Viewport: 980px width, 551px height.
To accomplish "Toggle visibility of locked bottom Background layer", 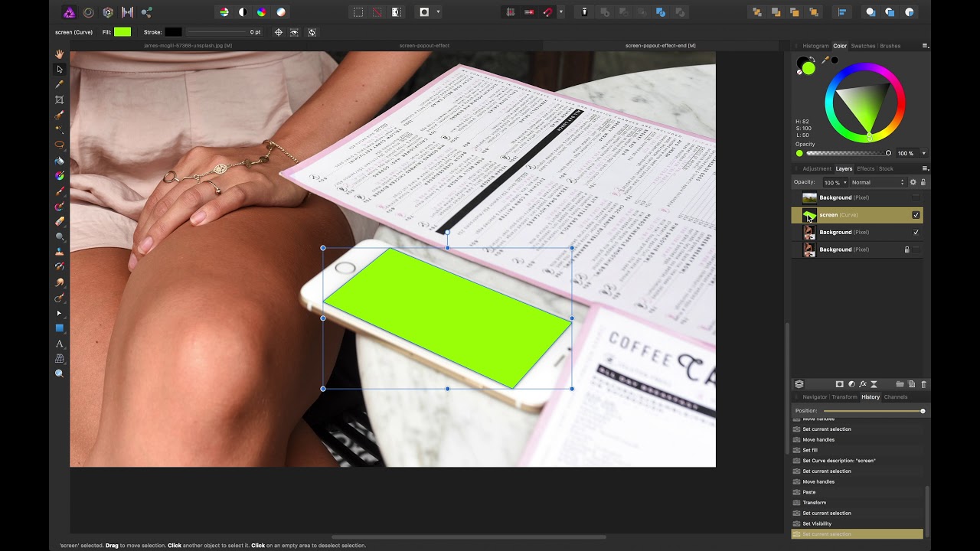I will [x=916, y=249].
